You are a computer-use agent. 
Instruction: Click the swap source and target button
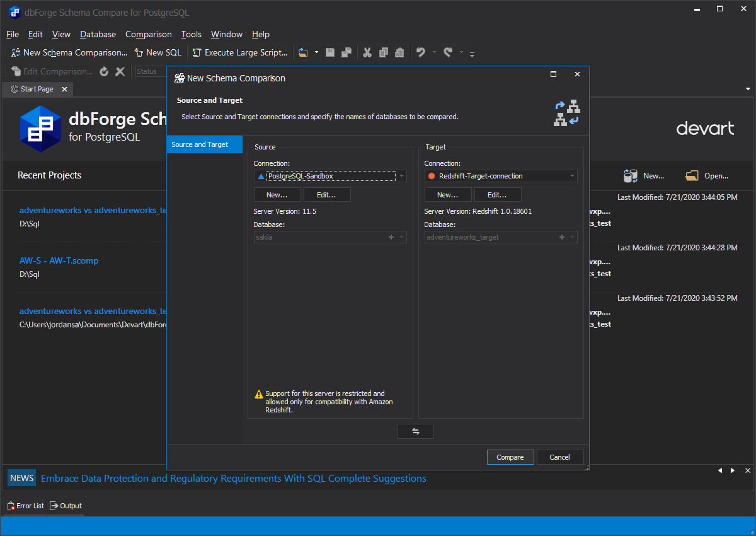[x=415, y=431]
